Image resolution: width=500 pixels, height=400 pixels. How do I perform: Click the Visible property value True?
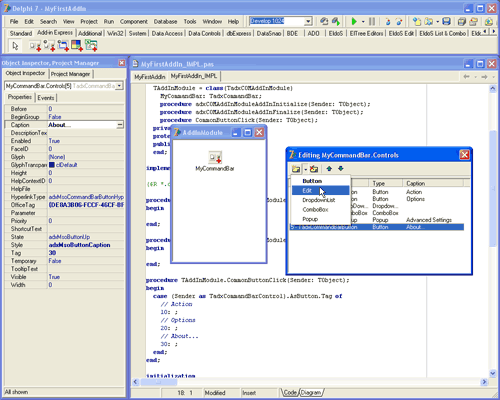[x=54, y=277]
